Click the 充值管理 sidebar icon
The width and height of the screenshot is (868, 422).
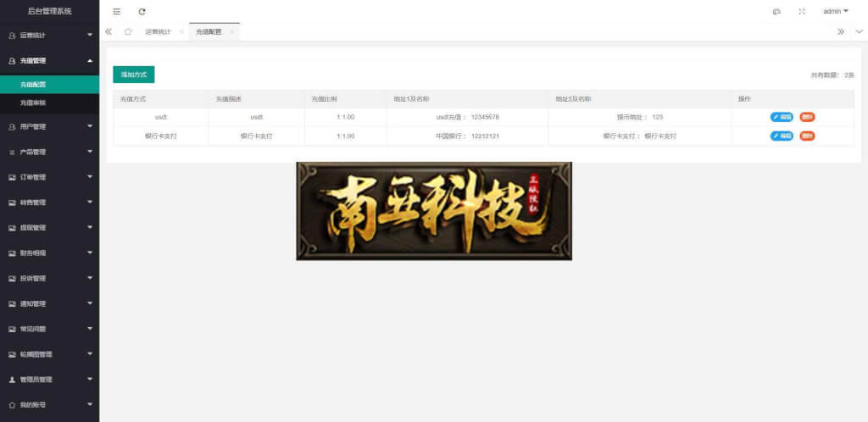point(12,61)
